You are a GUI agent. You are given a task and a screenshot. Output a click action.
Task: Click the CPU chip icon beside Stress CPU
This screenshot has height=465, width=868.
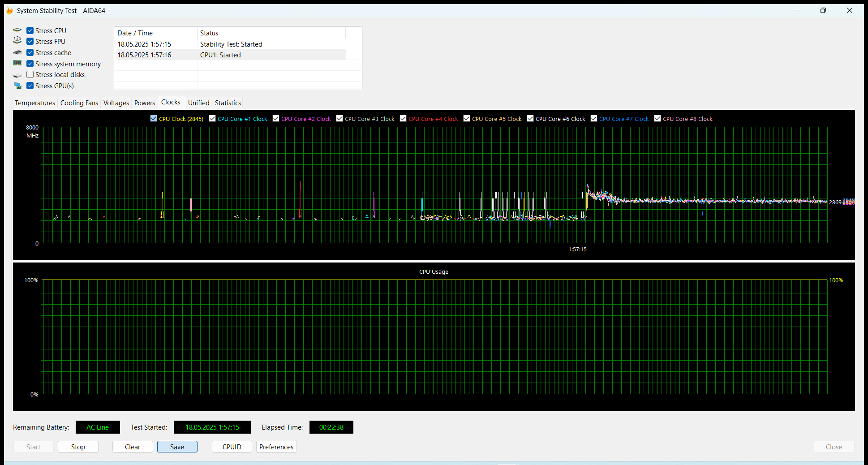17,30
